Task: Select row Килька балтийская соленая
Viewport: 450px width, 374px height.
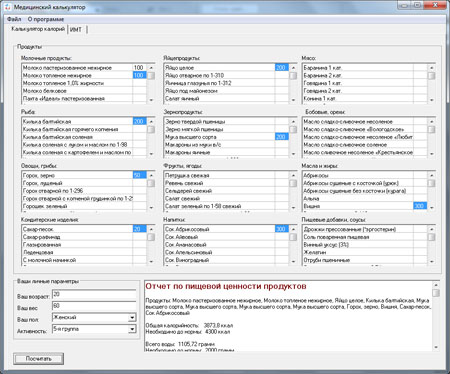Action: click(84, 137)
